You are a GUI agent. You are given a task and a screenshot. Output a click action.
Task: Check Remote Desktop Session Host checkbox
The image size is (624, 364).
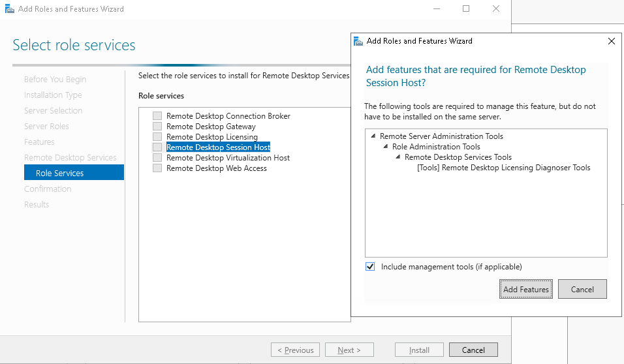pos(157,147)
